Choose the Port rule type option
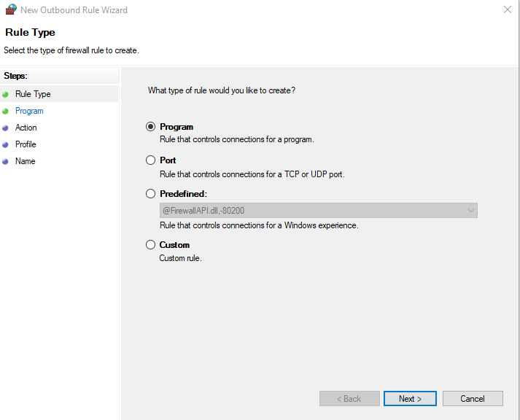This screenshot has width=520, height=420. 151,160
